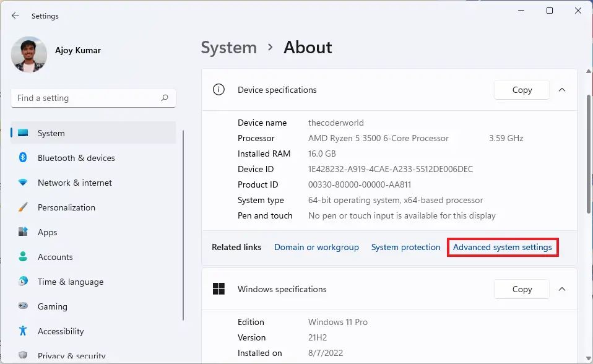The width and height of the screenshot is (593, 364).
Task: Click the Time & language clock icon
Action: tap(23, 282)
